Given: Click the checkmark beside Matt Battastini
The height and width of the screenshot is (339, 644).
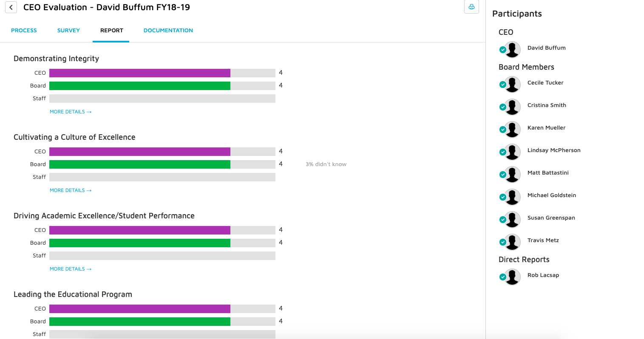Looking at the screenshot, I should tap(503, 175).
